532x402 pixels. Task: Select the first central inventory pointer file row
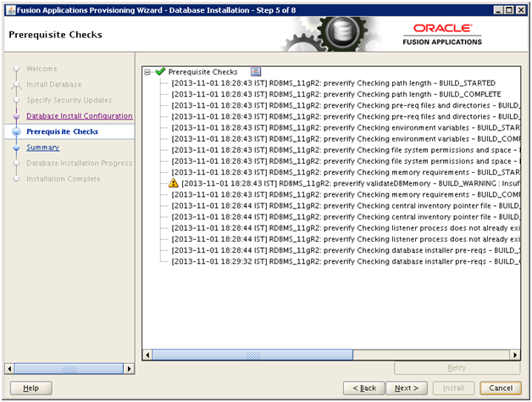tap(346, 206)
